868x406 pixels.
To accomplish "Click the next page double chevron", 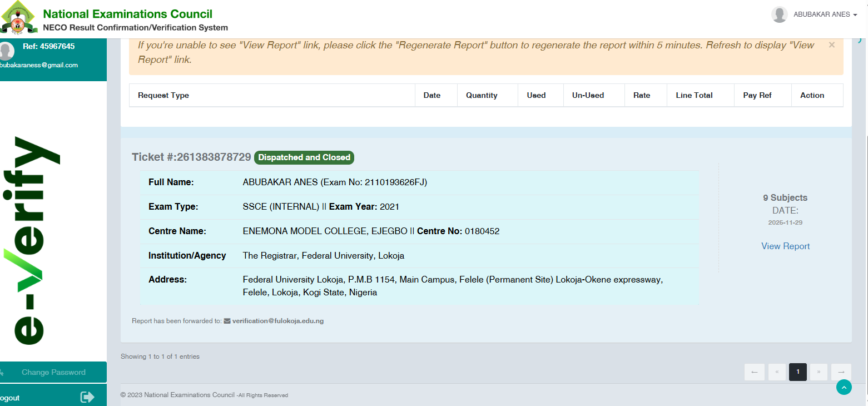I will click(x=819, y=372).
